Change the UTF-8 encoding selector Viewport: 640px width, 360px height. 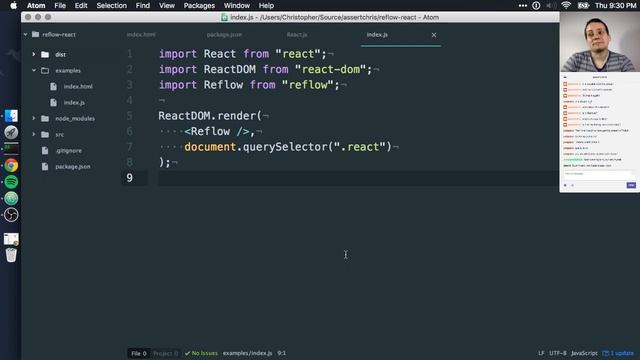558,353
